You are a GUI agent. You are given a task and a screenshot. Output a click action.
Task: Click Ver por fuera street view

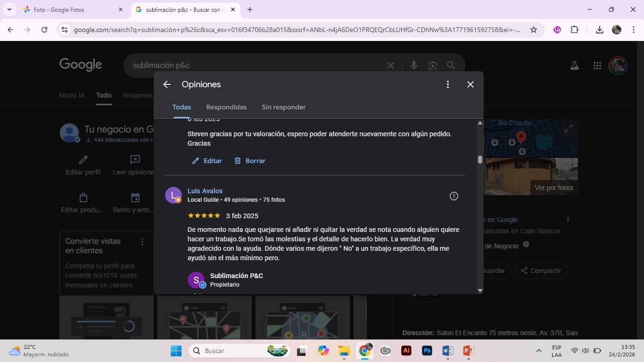[x=554, y=188]
